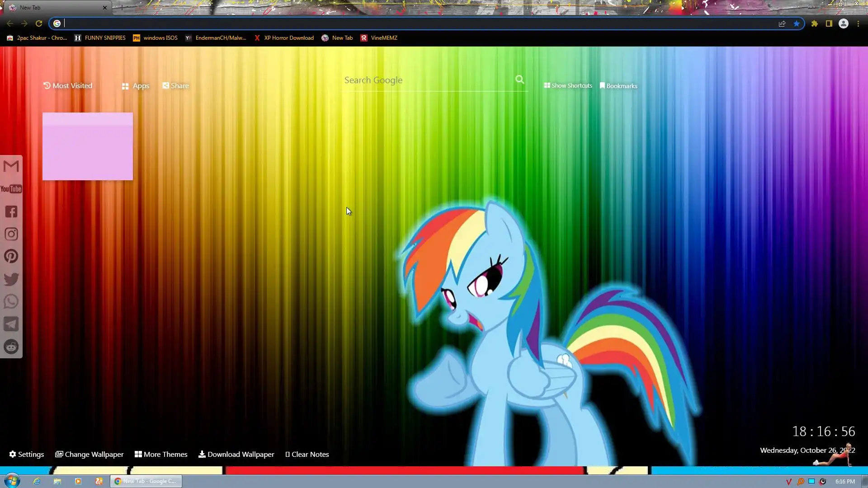Open YouTube from the sidebar
The width and height of the screenshot is (868, 488).
click(x=11, y=189)
